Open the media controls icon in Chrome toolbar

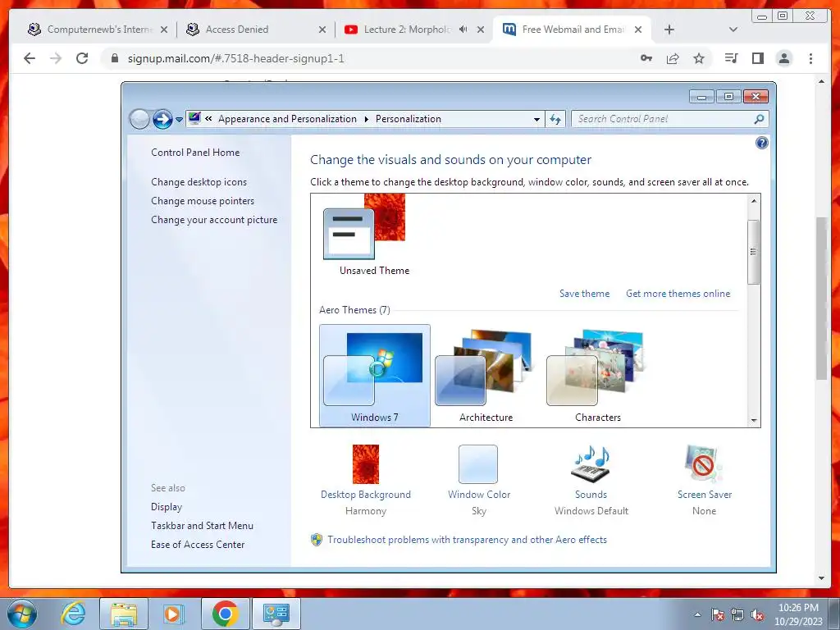[x=731, y=58]
